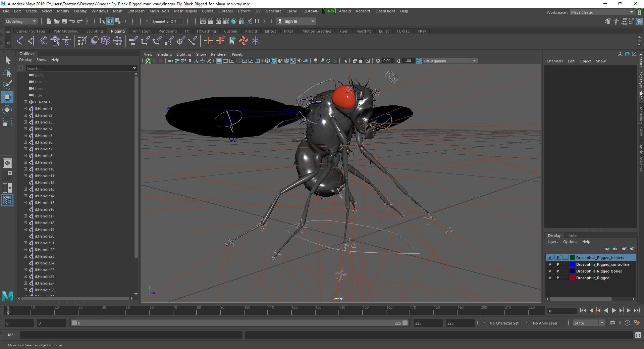This screenshot has height=349, width=644.
Task: Open the Modeling menu set dropdown
Action: tap(21, 21)
